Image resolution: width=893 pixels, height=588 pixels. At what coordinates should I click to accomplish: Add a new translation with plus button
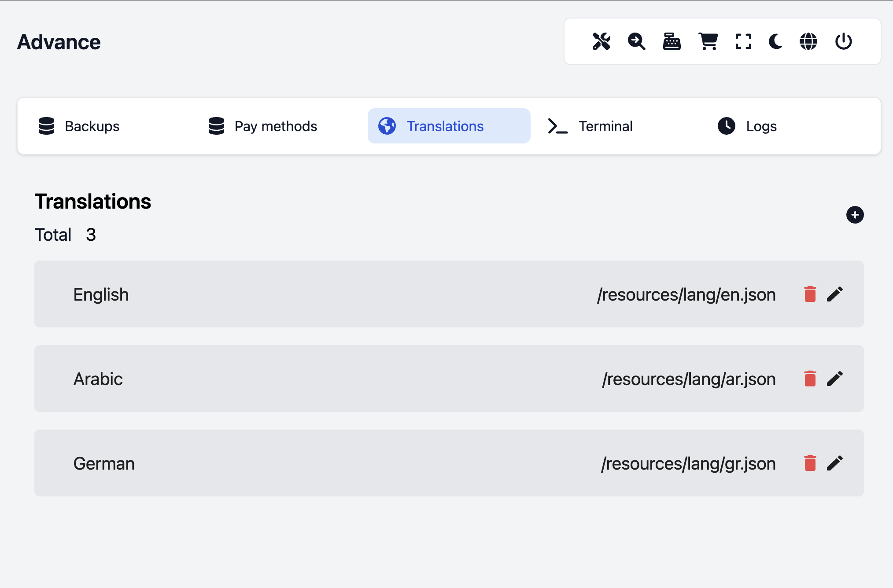tap(855, 215)
